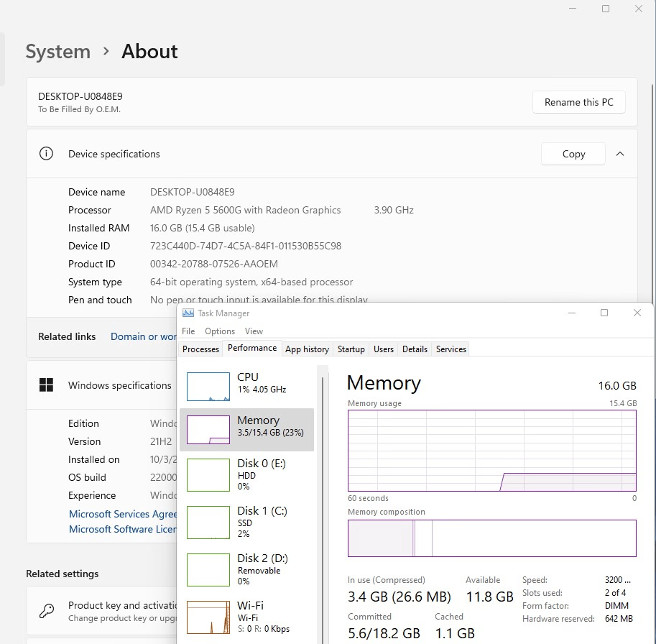Viewport: 656px width, 644px height.
Task: Switch to the App history tab
Action: pyautogui.click(x=307, y=349)
